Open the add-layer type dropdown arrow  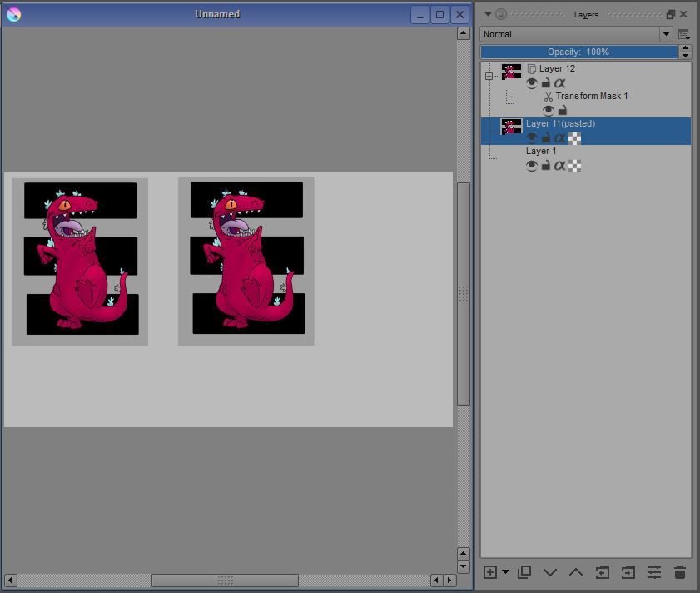click(x=505, y=571)
